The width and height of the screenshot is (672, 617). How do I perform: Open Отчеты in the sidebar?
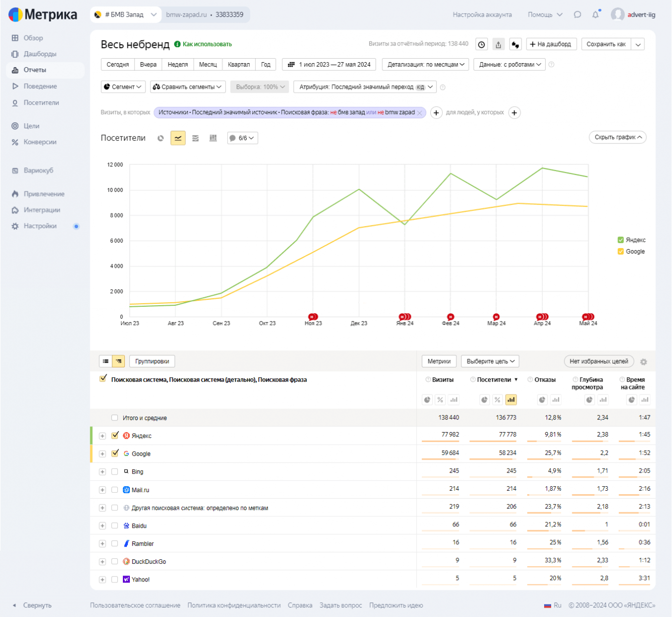click(x=35, y=70)
